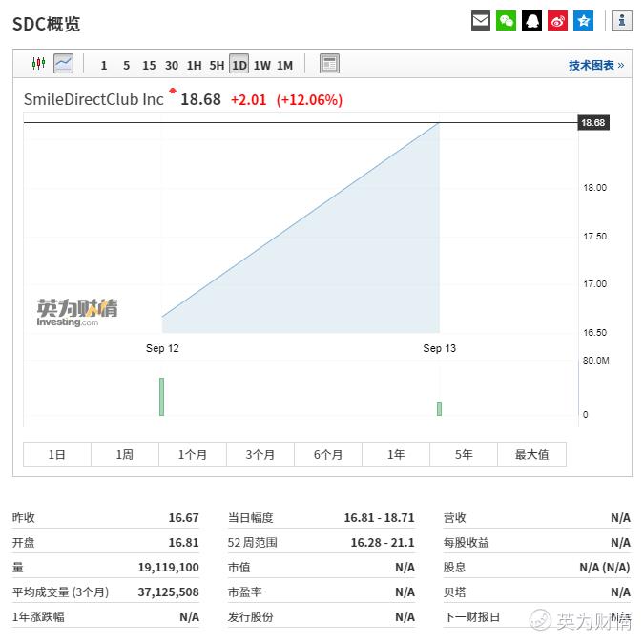Share to QQ penguin icon

(531, 21)
